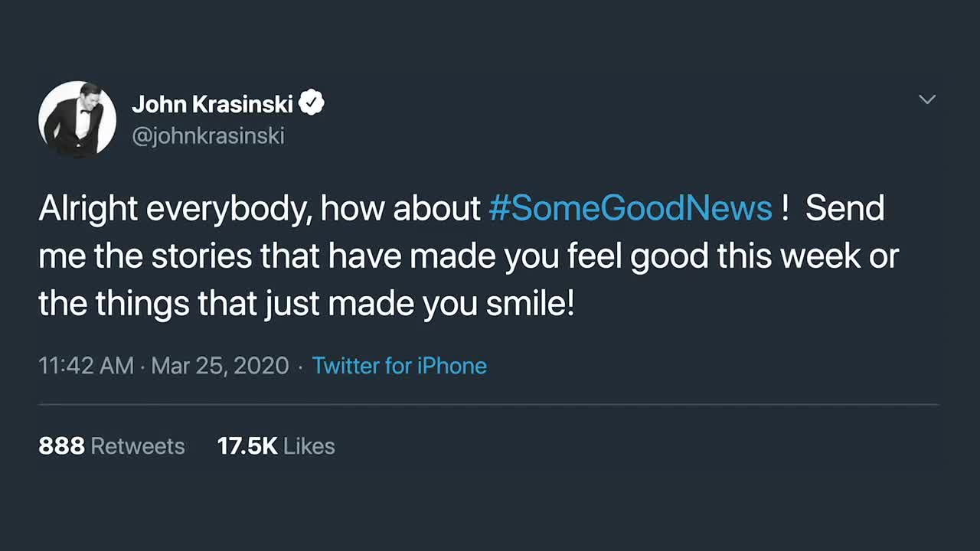Screen dimensions: 980x551
Task: Click the word Send in the tweet
Action: (844, 209)
